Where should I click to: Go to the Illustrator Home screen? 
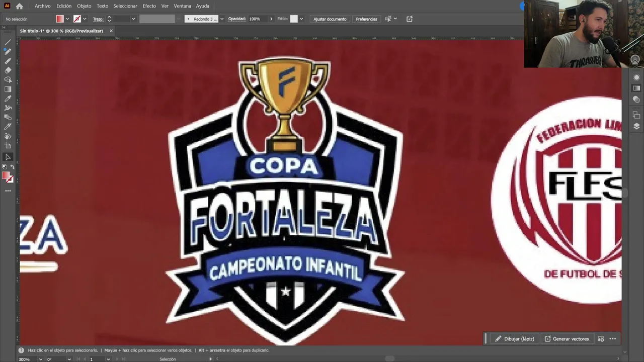click(x=19, y=6)
